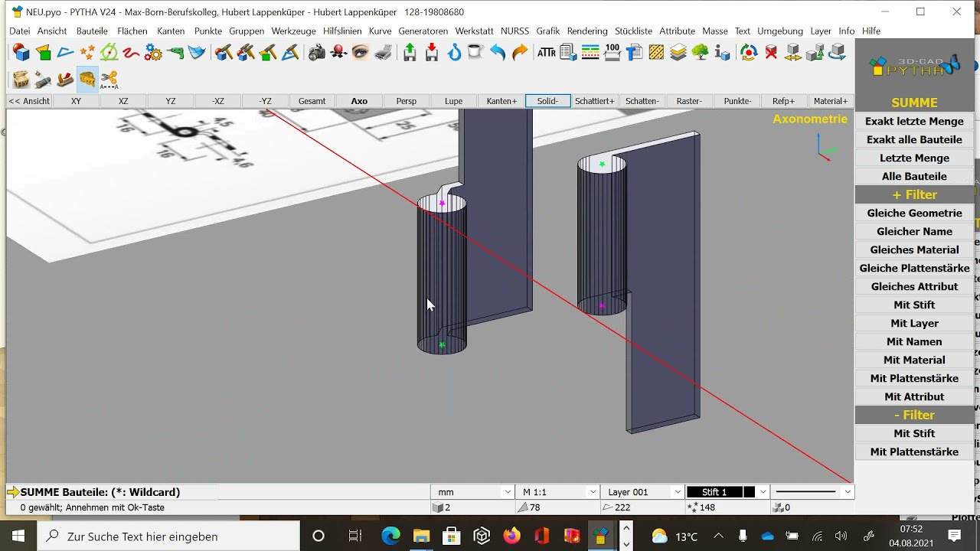
Task: Click the blue undo arrow
Action: [x=498, y=53]
